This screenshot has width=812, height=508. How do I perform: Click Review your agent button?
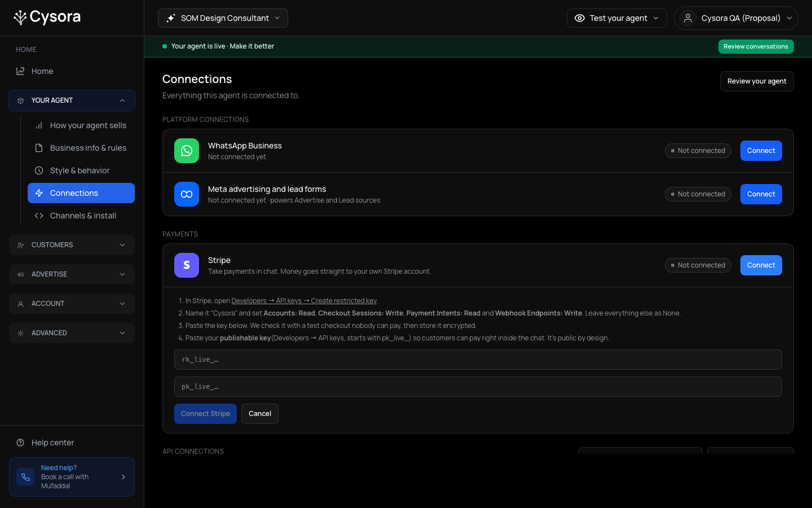[757, 81]
